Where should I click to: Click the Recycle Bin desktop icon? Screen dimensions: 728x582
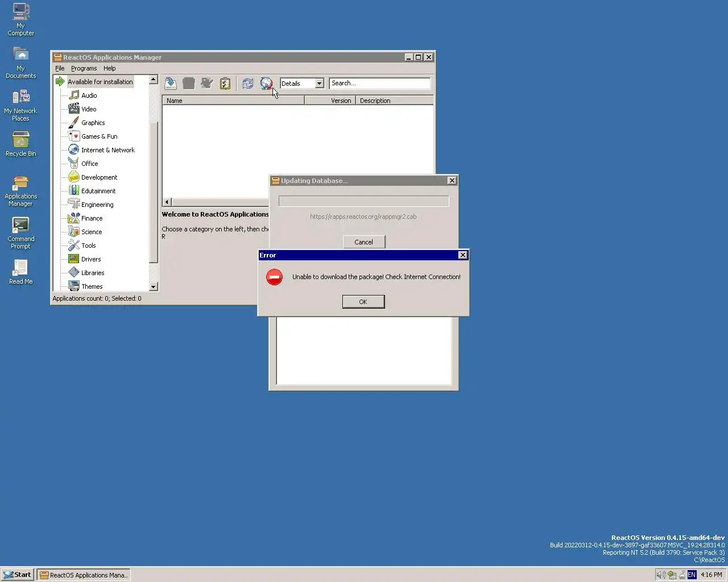(x=21, y=144)
